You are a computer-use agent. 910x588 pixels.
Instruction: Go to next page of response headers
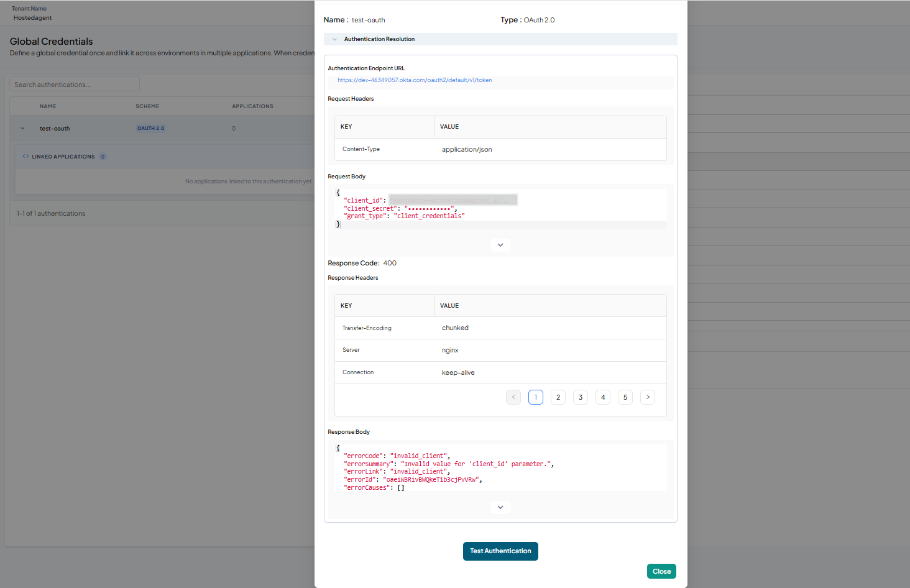click(648, 397)
